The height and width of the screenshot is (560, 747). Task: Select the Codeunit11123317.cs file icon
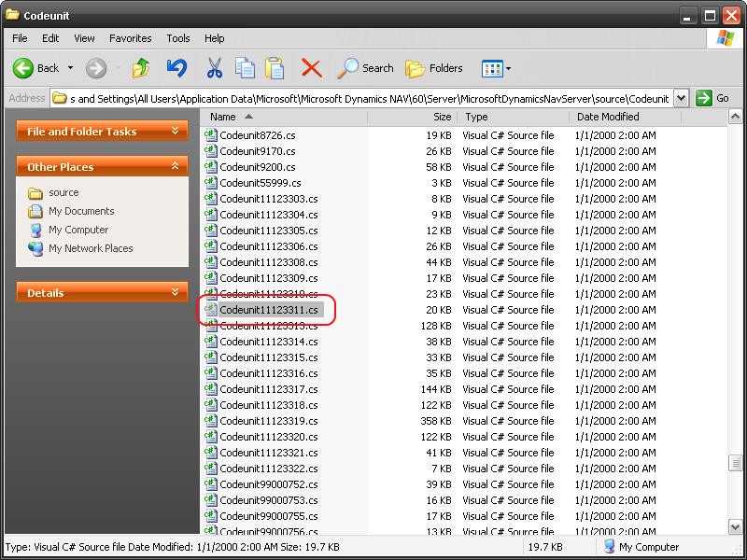pos(211,389)
